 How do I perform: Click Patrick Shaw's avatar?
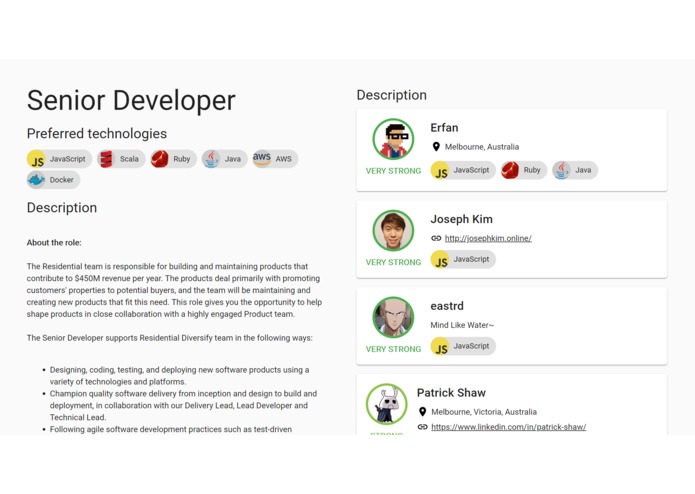pyautogui.click(x=387, y=404)
